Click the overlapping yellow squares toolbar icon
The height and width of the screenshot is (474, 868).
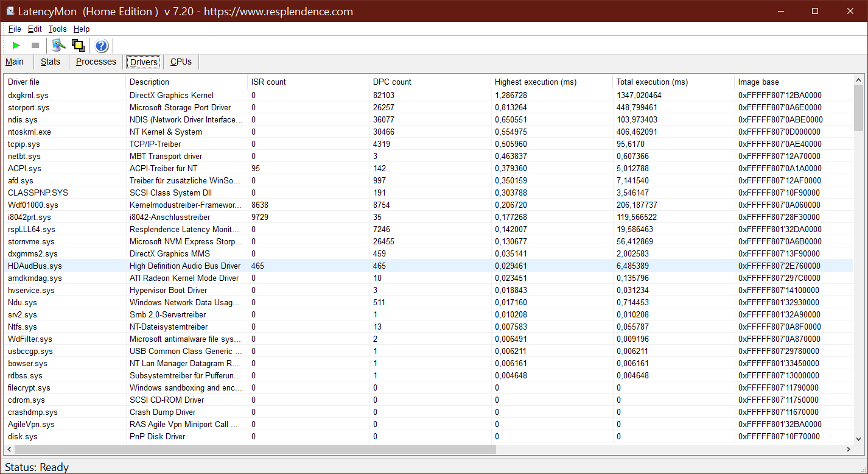pos(78,45)
